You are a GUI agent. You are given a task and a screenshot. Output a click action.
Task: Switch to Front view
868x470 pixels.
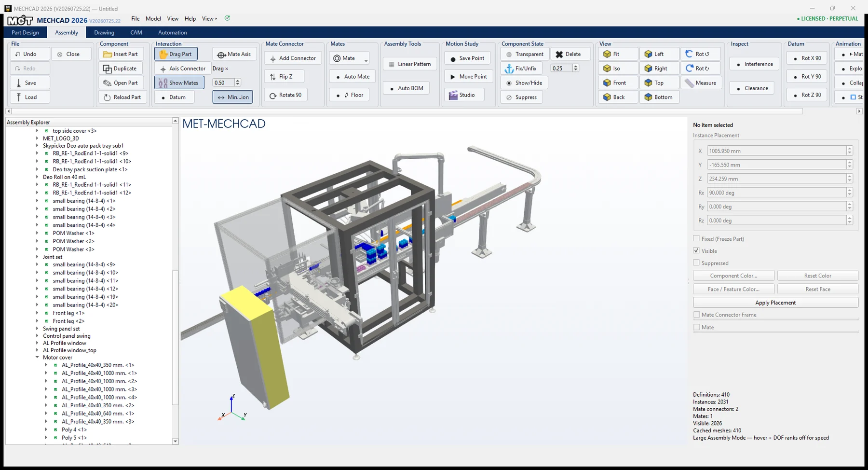(619, 83)
